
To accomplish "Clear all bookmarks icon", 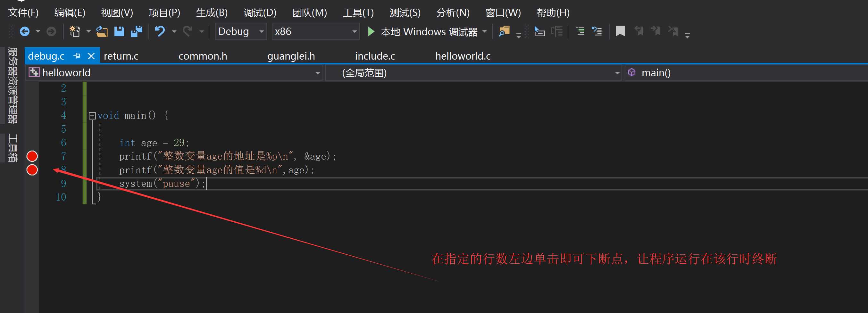I will (673, 31).
